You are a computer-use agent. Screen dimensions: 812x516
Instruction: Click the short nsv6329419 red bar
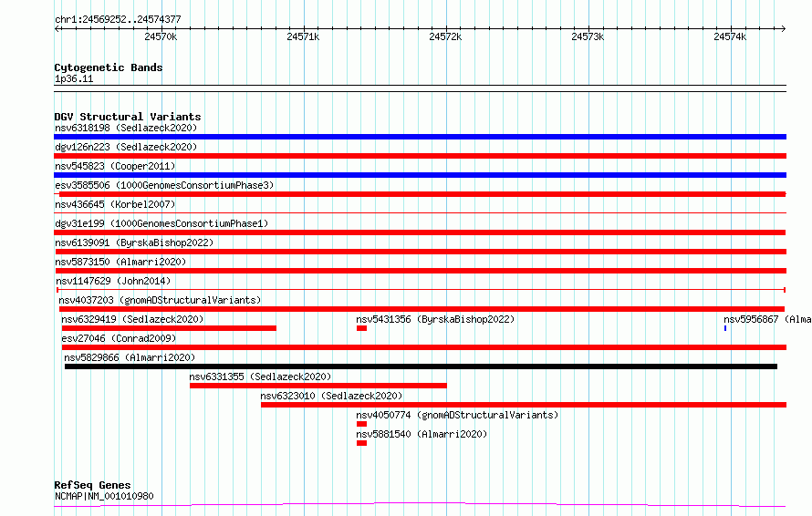169,328
